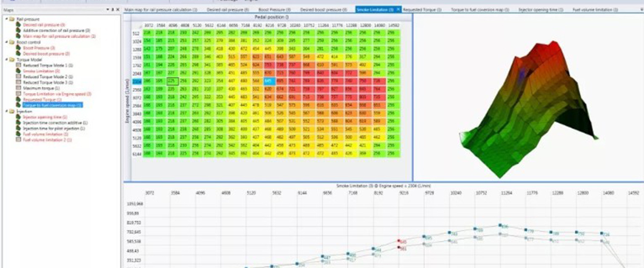Select the 6144 engine speed row header
644x268 pixels.
coord(136,154)
